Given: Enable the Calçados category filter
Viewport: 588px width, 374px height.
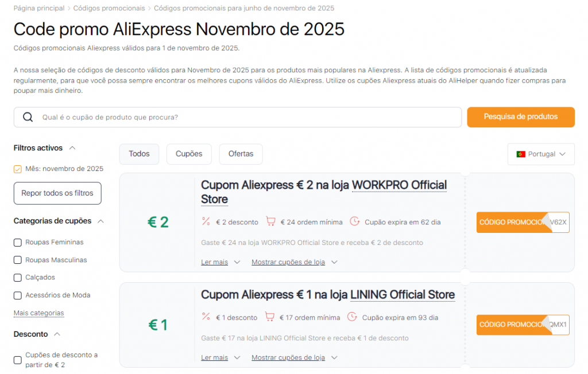Looking at the screenshot, I should [x=18, y=278].
